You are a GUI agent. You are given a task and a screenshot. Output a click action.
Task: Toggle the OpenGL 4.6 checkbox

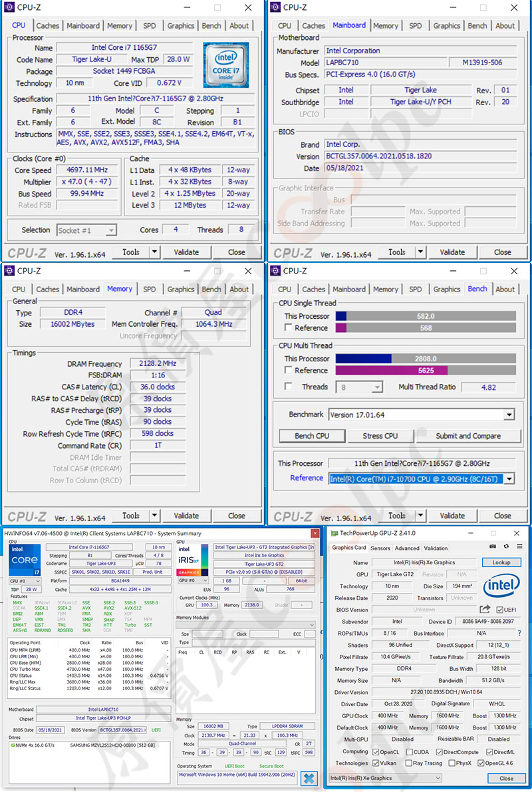click(x=481, y=763)
